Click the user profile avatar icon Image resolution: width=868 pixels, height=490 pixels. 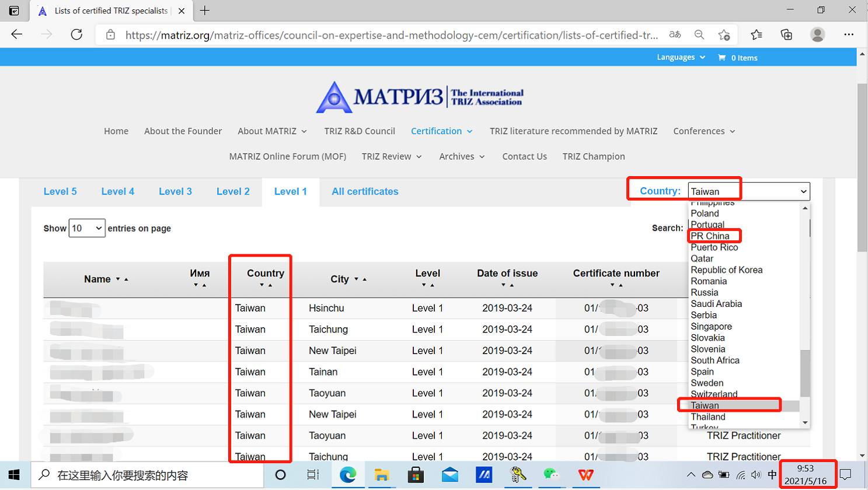817,34
